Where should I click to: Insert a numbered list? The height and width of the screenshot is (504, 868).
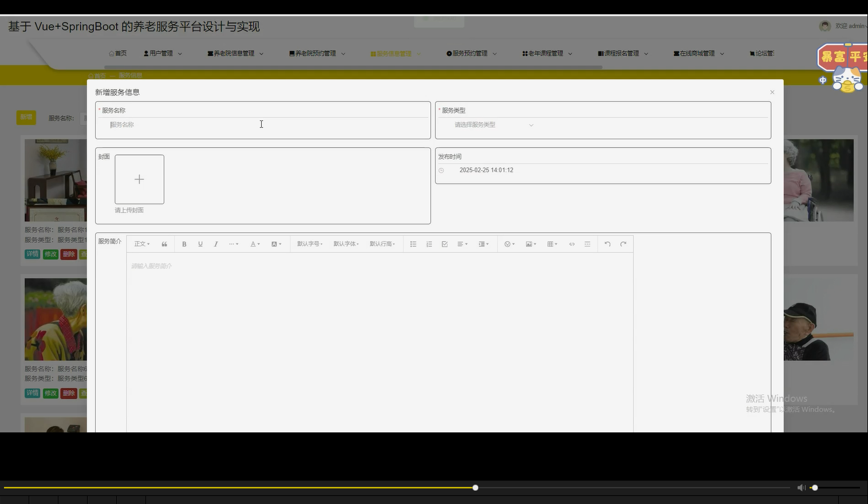429,244
